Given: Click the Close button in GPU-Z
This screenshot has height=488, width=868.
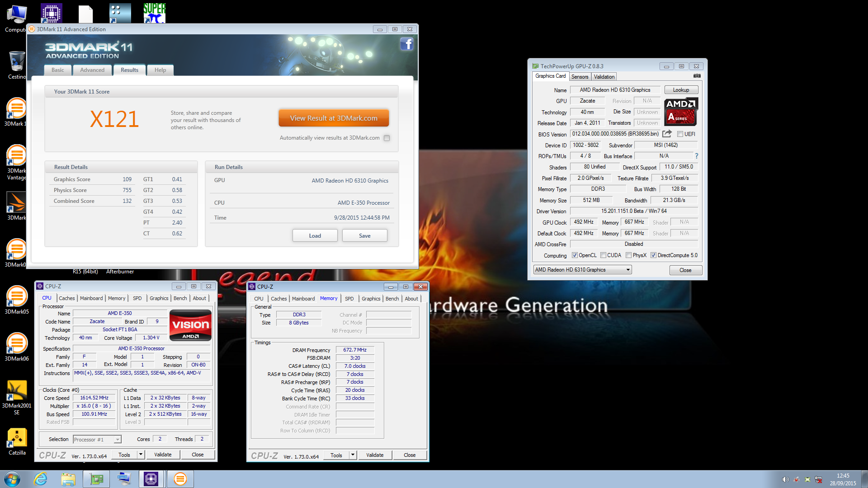Looking at the screenshot, I should pos(685,270).
